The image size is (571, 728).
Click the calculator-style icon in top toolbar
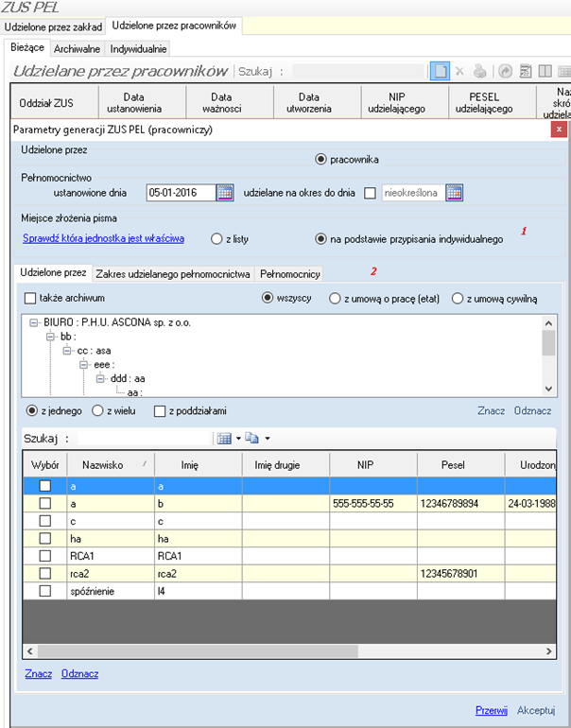point(525,71)
